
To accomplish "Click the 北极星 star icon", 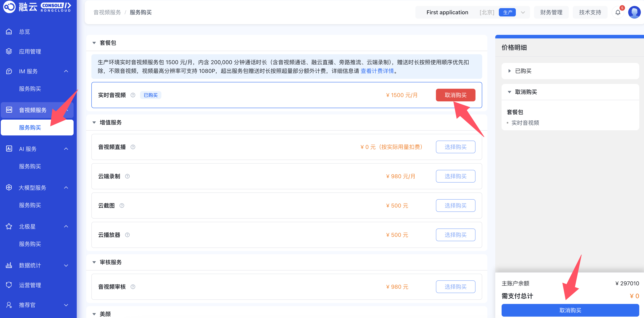I will (9, 226).
